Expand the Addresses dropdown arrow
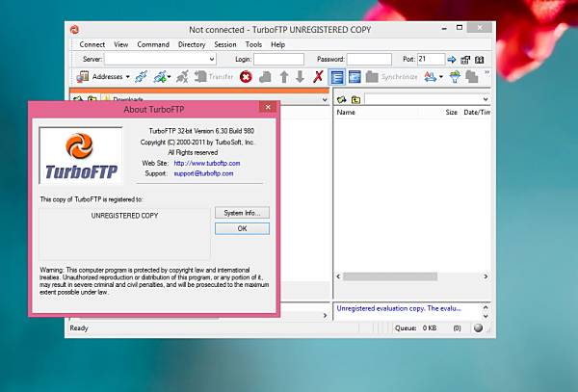This screenshot has width=578, height=392. [128, 77]
